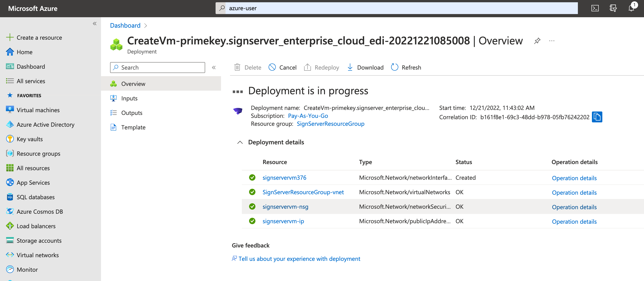
Task: Click the Refresh toolbar icon
Action: tap(394, 67)
